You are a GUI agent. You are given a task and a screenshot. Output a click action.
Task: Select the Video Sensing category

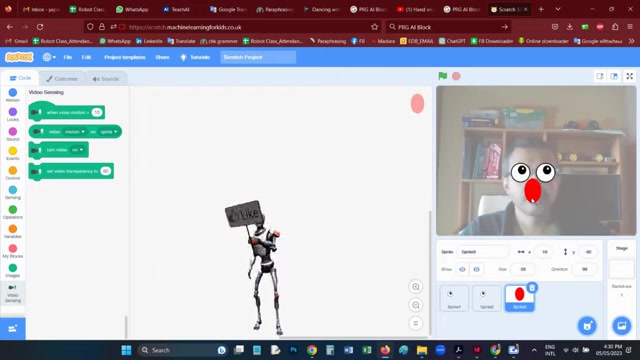pos(13,293)
